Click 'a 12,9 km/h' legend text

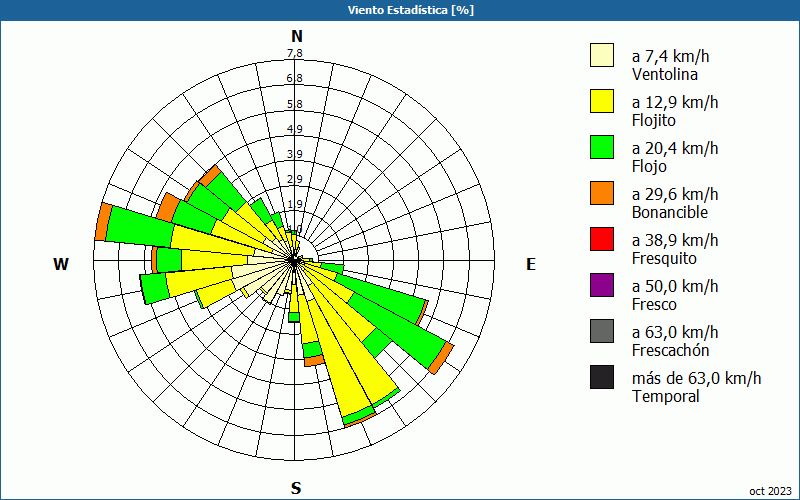tap(675, 102)
